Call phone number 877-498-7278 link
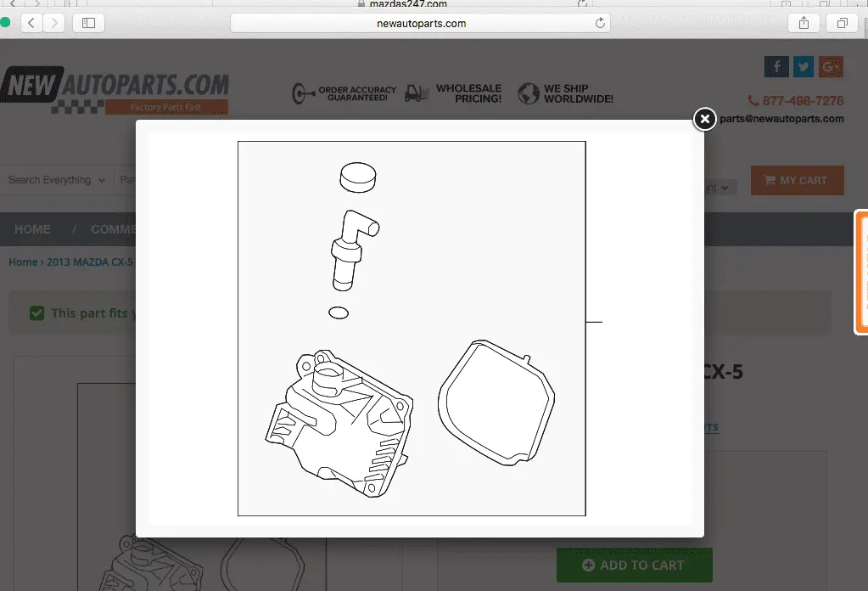 796,101
